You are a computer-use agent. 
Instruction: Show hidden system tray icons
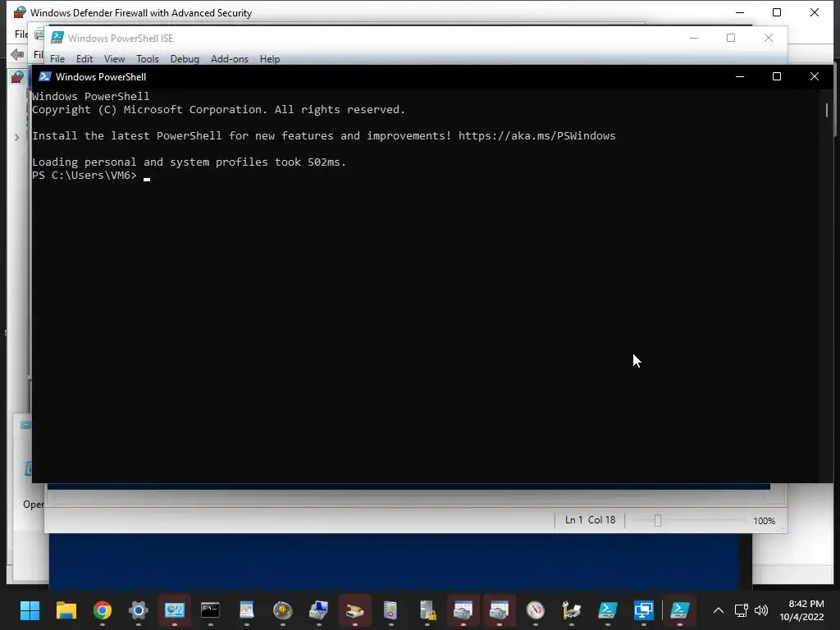(719, 610)
